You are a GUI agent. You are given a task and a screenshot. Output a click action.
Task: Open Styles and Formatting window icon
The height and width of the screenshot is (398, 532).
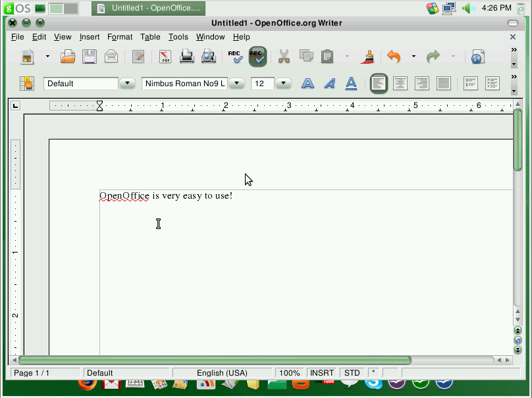(x=27, y=84)
